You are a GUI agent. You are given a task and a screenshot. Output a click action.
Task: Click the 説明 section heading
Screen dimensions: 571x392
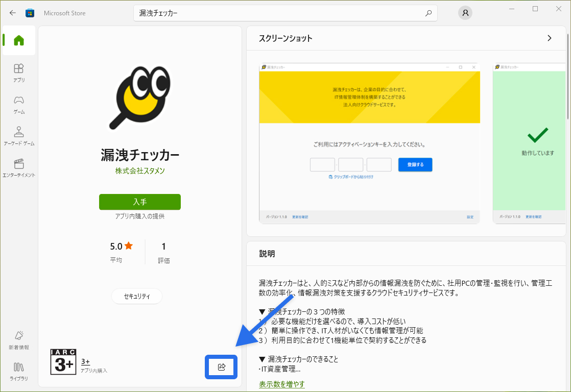(267, 254)
